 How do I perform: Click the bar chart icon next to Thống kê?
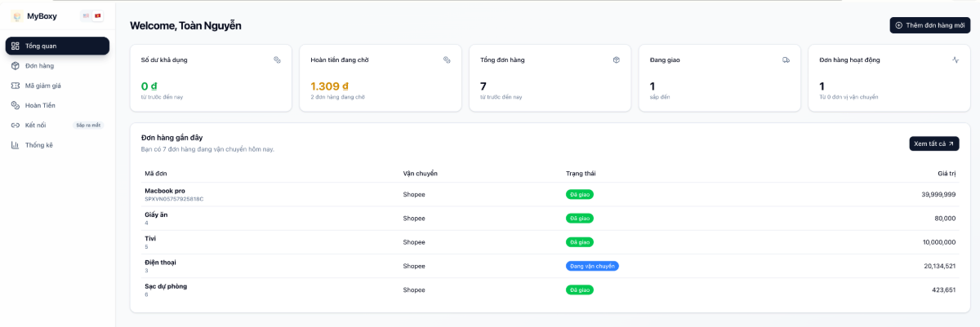(x=16, y=145)
